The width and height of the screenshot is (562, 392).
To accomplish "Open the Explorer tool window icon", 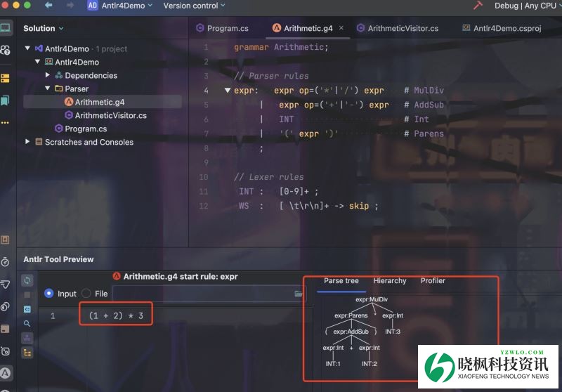I will tap(5, 28).
